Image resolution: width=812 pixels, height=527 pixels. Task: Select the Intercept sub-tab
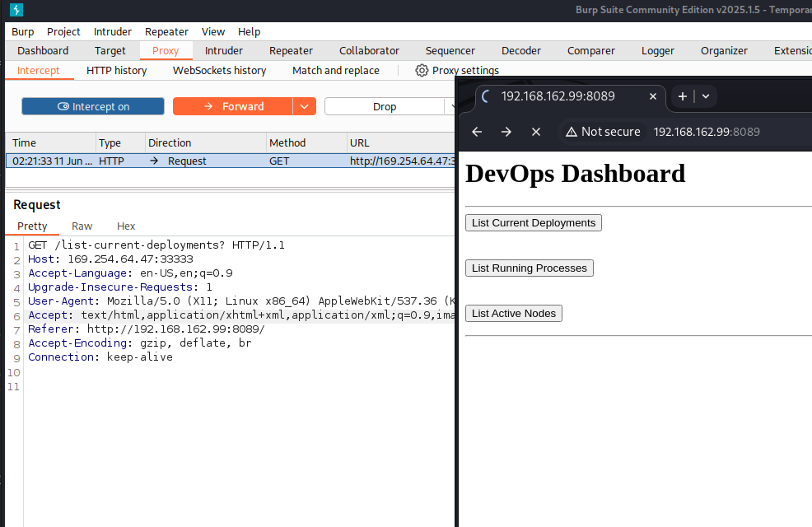[x=39, y=71]
